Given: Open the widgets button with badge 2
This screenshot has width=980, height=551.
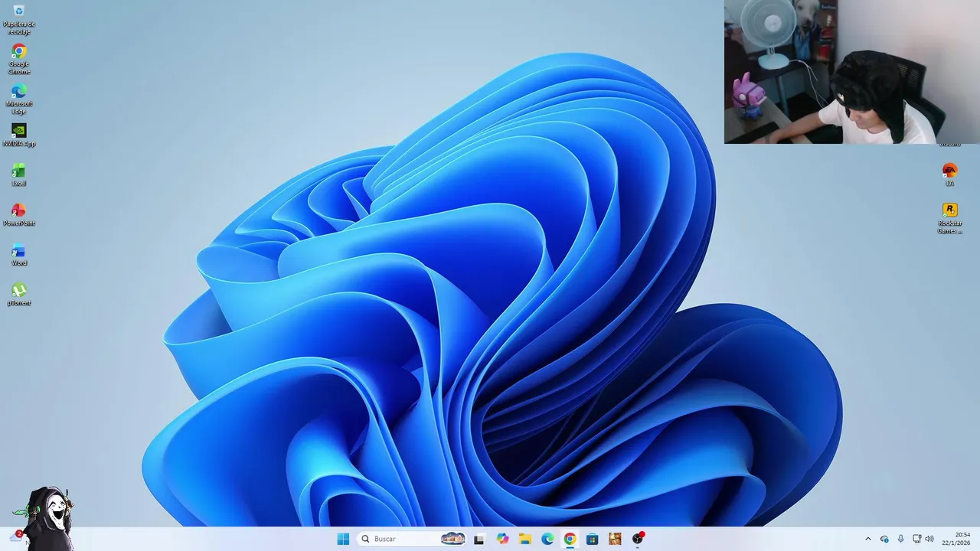Looking at the screenshot, I should [x=16, y=537].
